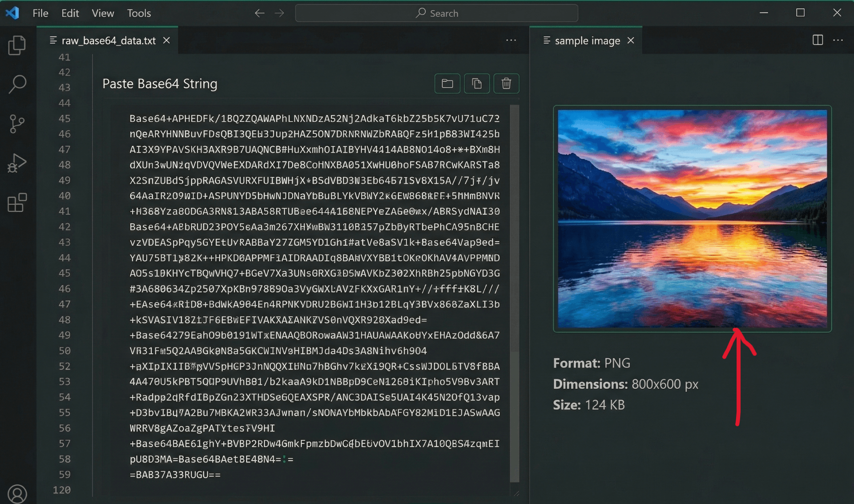The width and height of the screenshot is (854, 504).
Task: Copy the Base64 string with the copy icon
Action: (476, 83)
